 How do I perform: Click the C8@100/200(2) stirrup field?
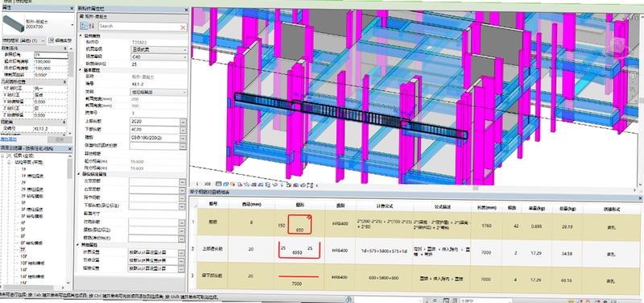pyautogui.click(x=155, y=138)
